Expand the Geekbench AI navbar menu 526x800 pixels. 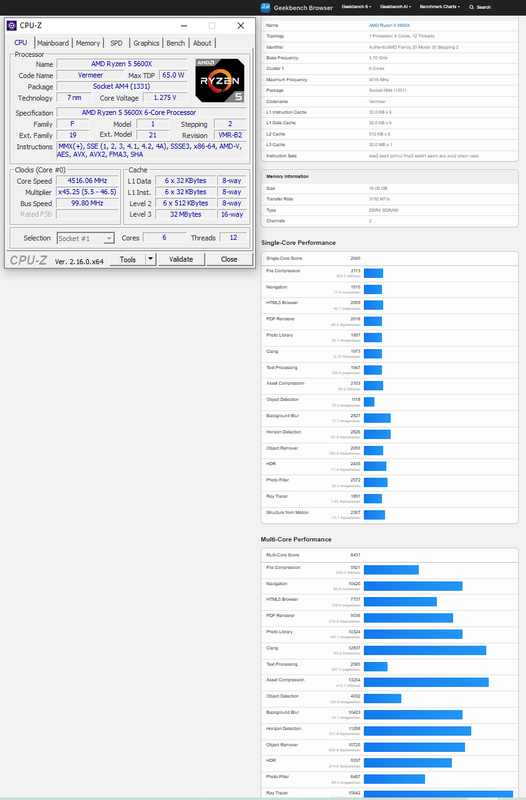point(395,7)
